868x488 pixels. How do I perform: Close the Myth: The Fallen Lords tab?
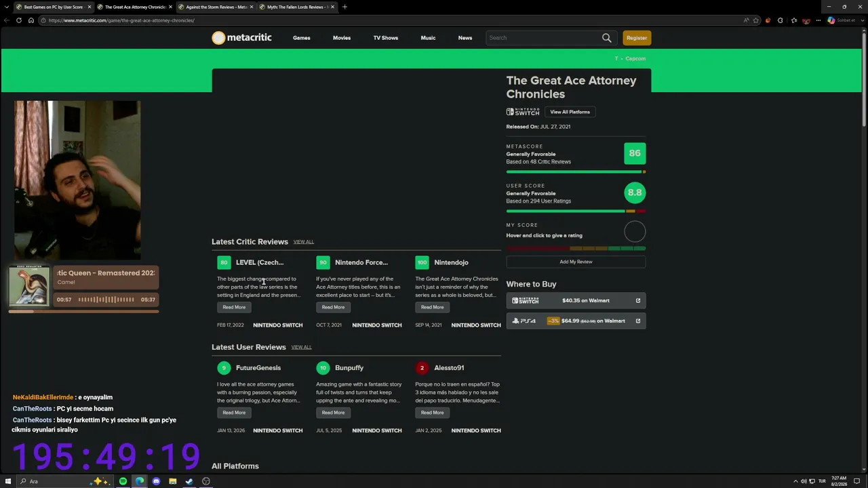click(x=332, y=7)
